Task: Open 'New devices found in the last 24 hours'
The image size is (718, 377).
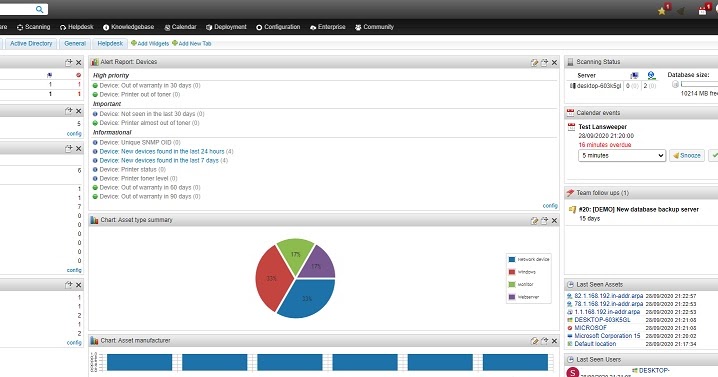Action: click(x=162, y=151)
